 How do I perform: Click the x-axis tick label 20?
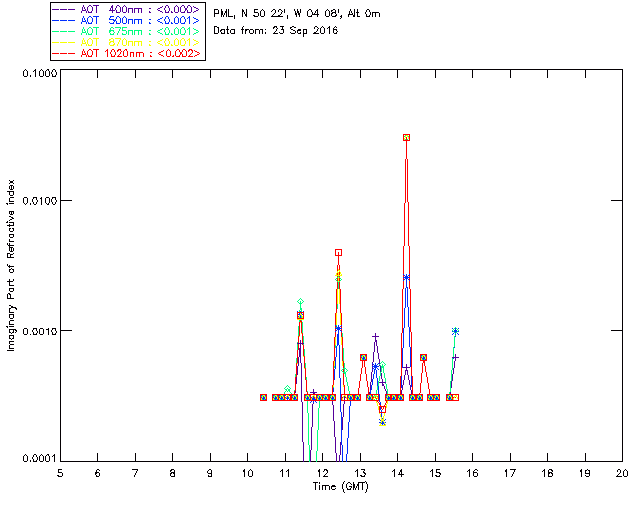pos(622,473)
